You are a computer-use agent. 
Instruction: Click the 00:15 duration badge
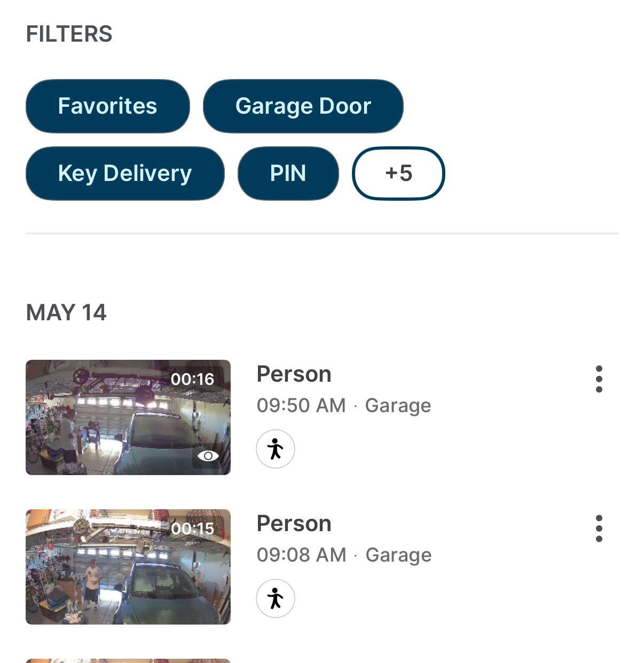point(192,528)
